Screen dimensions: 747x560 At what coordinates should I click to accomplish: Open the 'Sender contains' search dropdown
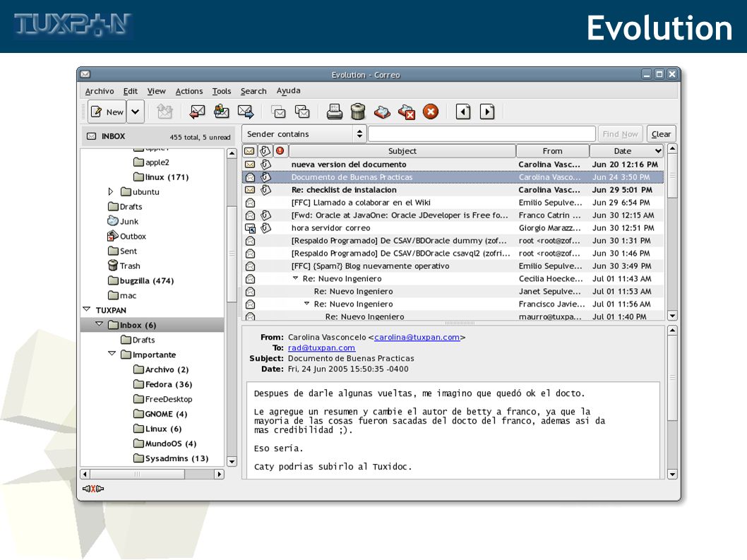tap(304, 134)
